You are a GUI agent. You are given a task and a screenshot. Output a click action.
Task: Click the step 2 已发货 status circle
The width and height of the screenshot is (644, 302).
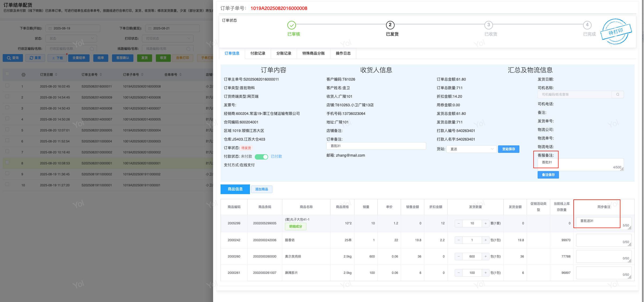point(390,25)
